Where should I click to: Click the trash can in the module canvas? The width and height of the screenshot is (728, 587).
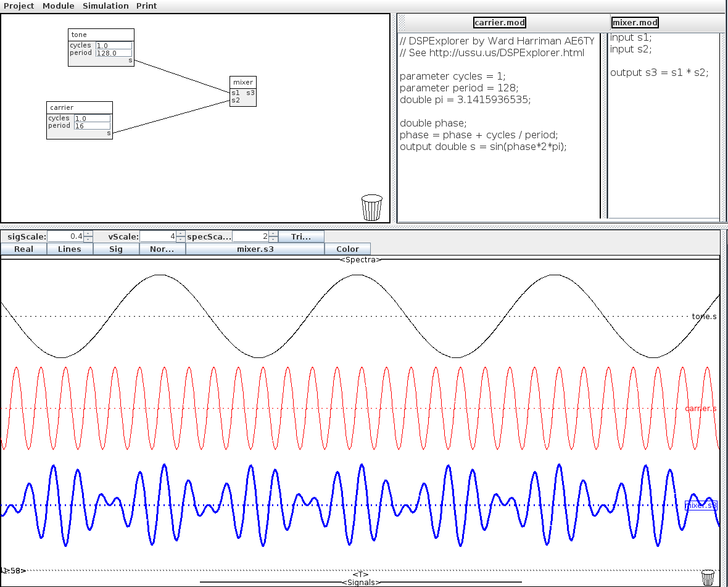pyautogui.click(x=371, y=207)
